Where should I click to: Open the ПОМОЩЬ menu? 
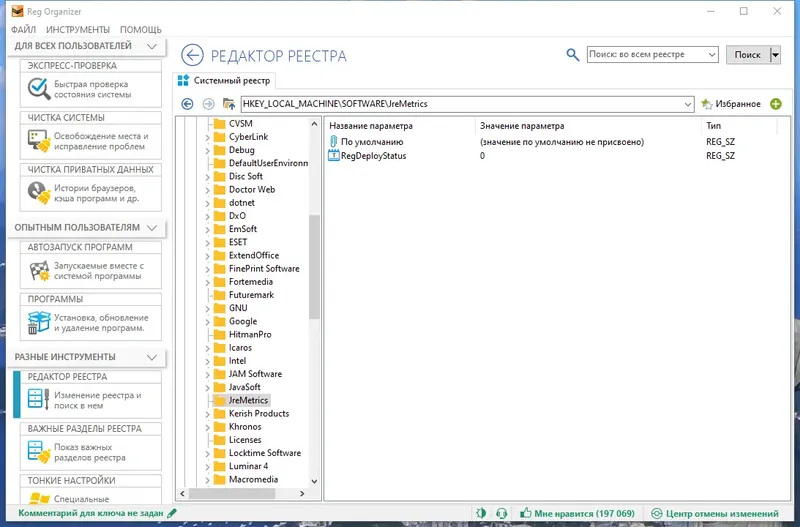point(141,30)
